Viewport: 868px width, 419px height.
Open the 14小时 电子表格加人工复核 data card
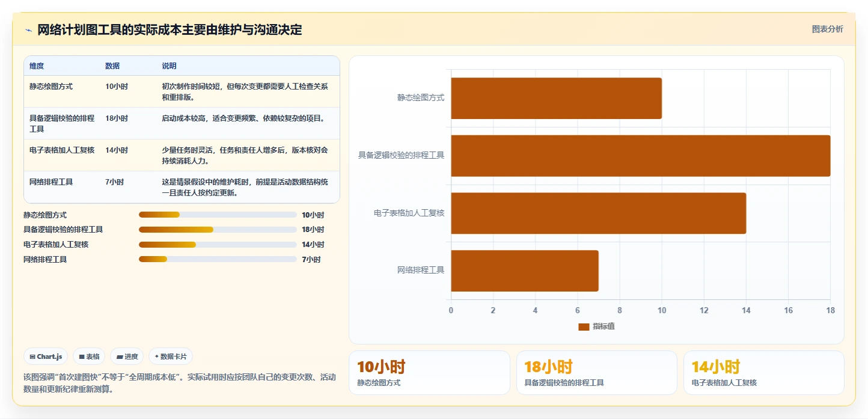pyautogui.click(x=763, y=373)
